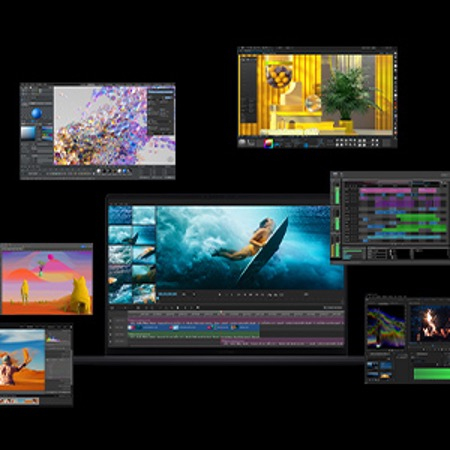Click the timeline playhead marker on the ruler
Viewport: 450px width, 450px height.
(x=221, y=313)
